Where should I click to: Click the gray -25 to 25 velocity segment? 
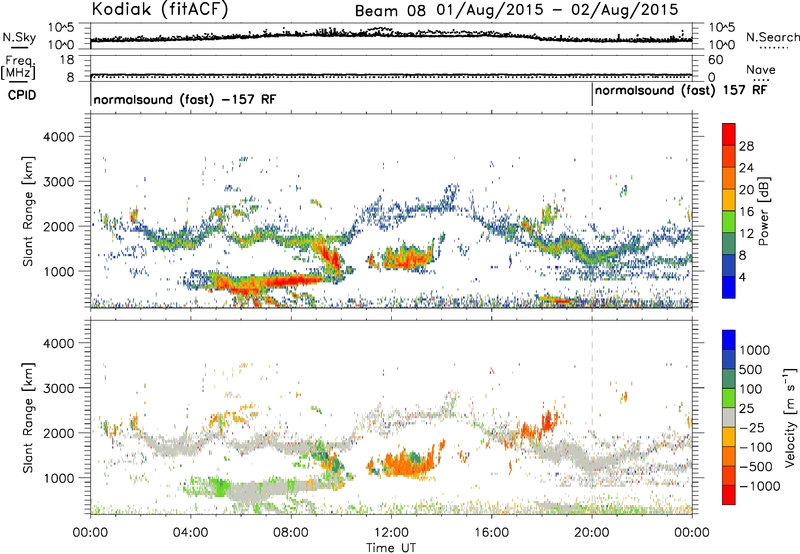(729, 417)
